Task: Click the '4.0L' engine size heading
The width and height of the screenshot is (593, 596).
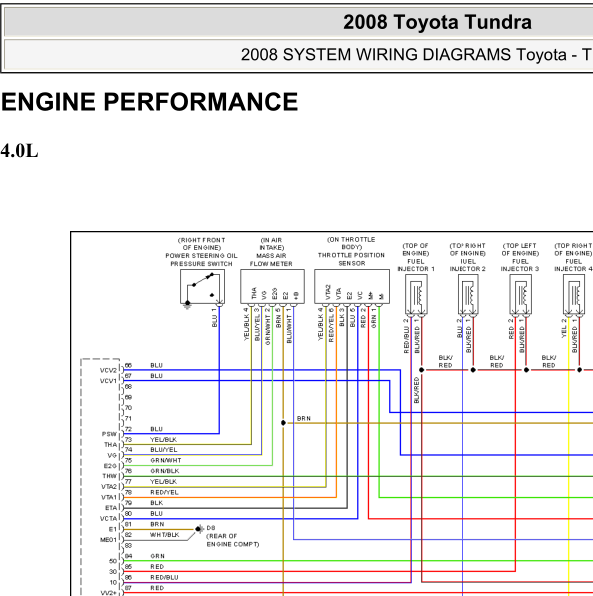Action: pyautogui.click(x=19, y=151)
